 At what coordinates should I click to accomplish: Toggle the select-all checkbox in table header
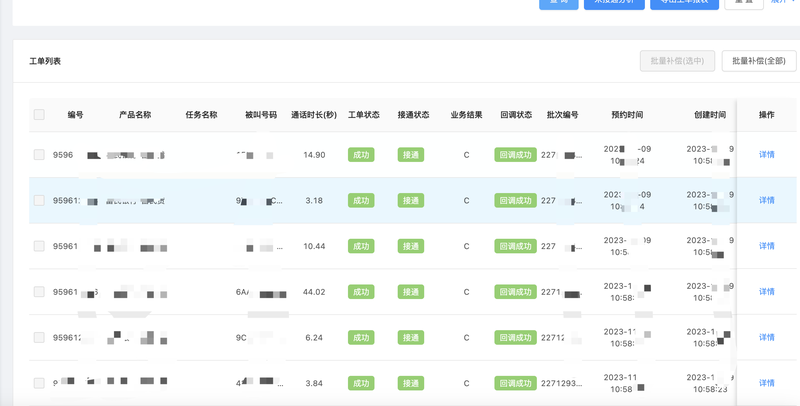39,115
